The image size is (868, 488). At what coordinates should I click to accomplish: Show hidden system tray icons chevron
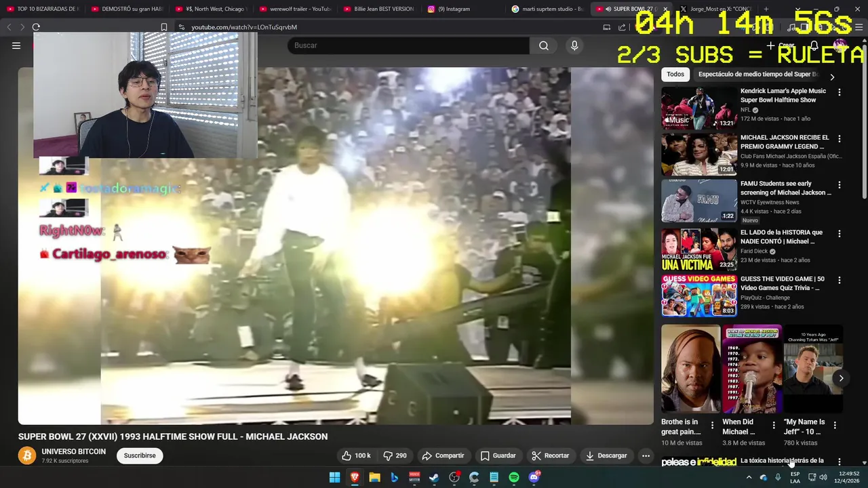point(749,477)
